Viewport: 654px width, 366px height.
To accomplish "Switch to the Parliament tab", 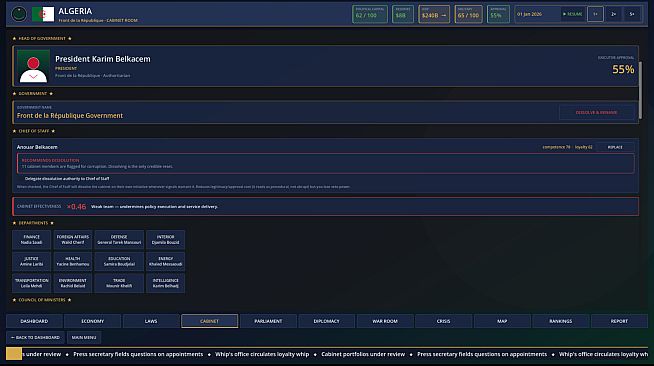I will pyautogui.click(x=268, y=321).
